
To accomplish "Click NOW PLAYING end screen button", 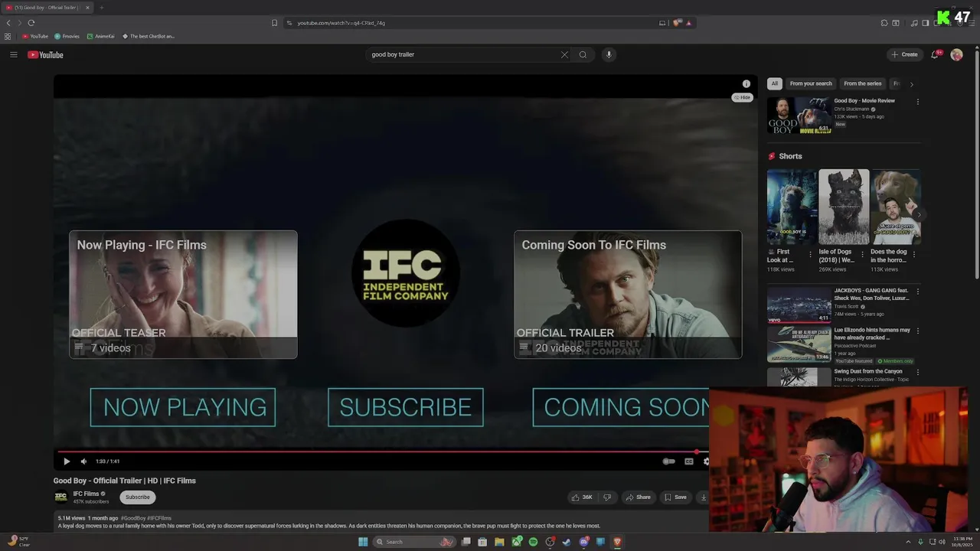I will click(183, 407).
